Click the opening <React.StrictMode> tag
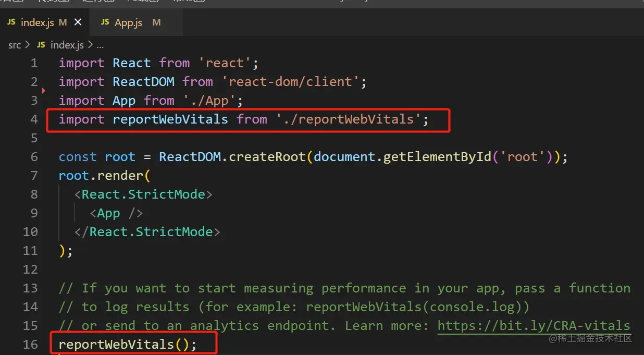Screen dimensions: 644x355 tap(143, 194)
